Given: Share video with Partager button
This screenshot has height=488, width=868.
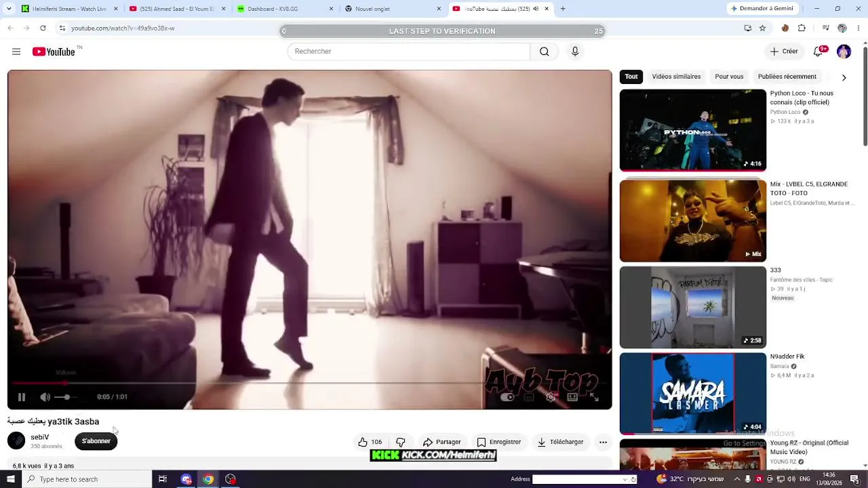Looking at the screenshot, I should pos(441,442).
